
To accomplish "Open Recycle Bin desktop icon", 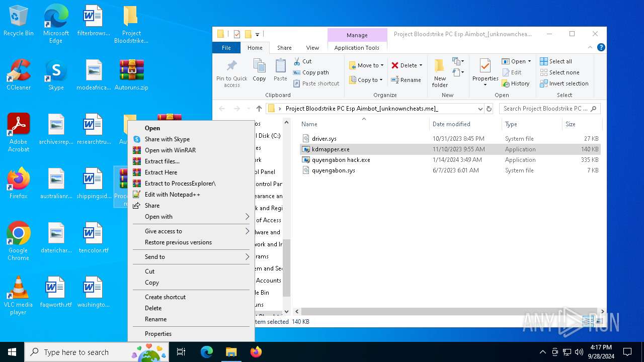I will (19, 21).
